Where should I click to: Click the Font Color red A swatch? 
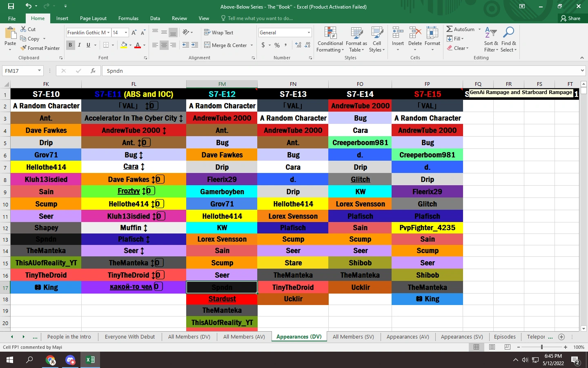point(138,45)
